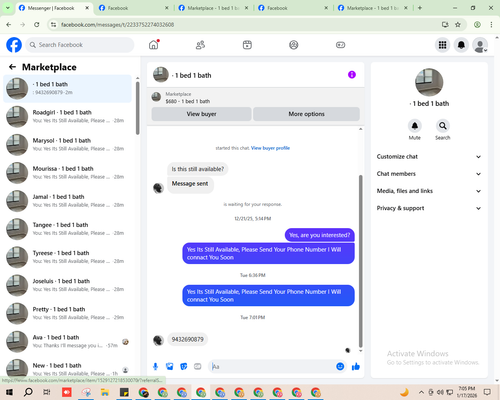The width and height of the screenshot is (500, 400).
Task: Choose a sticker icon
Action: point(184,367)
